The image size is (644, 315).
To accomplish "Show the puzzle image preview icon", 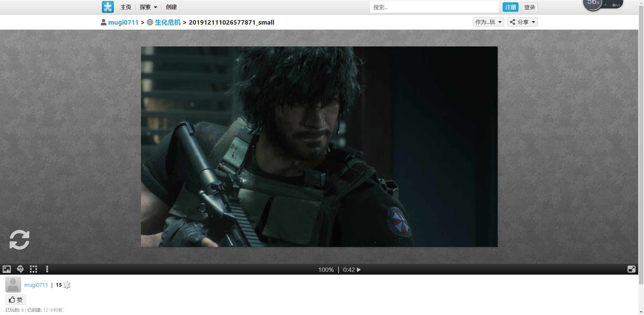I will tap(7, 269).
